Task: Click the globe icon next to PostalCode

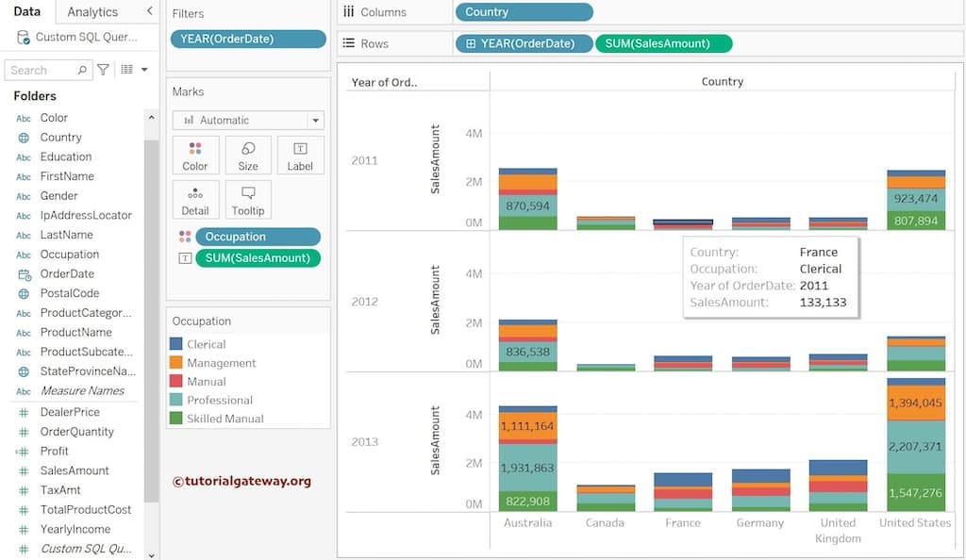Action: pyautogui.click(x=24, y=294)
